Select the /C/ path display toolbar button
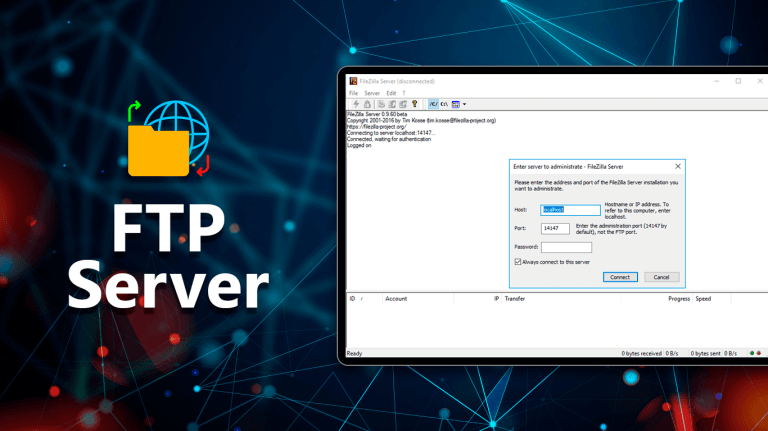The width and height of the screenshot is (768, 431). [x=433, y=104]
